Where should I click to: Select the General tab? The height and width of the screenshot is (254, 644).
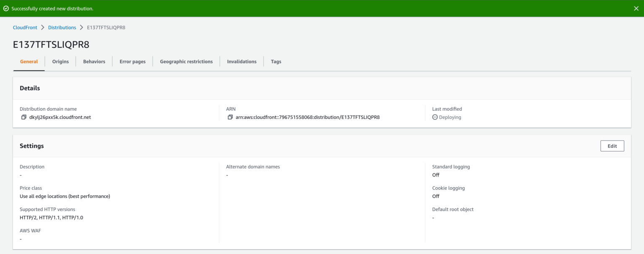[29, 61]
